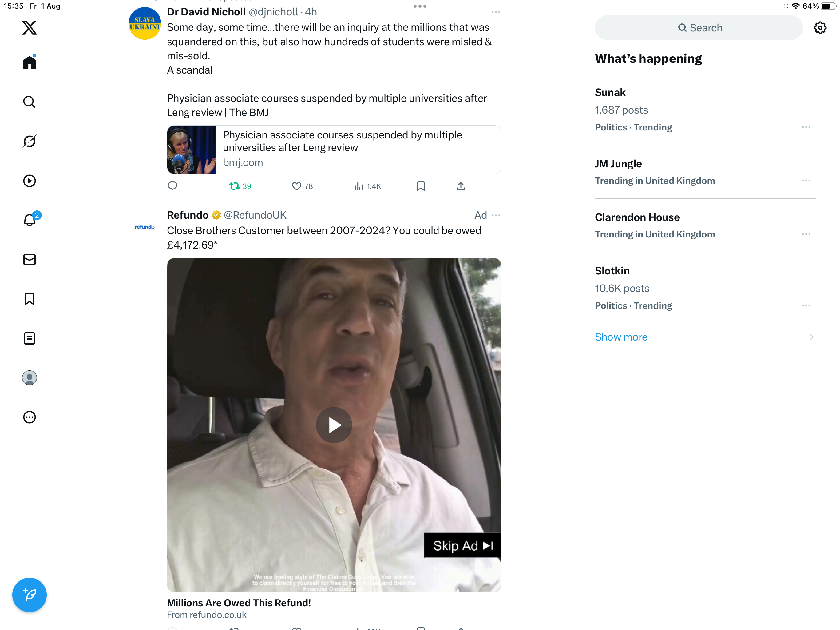This screenshot has height=630, width=840.
Task: Click the Search input field
Action: (699, 28)
